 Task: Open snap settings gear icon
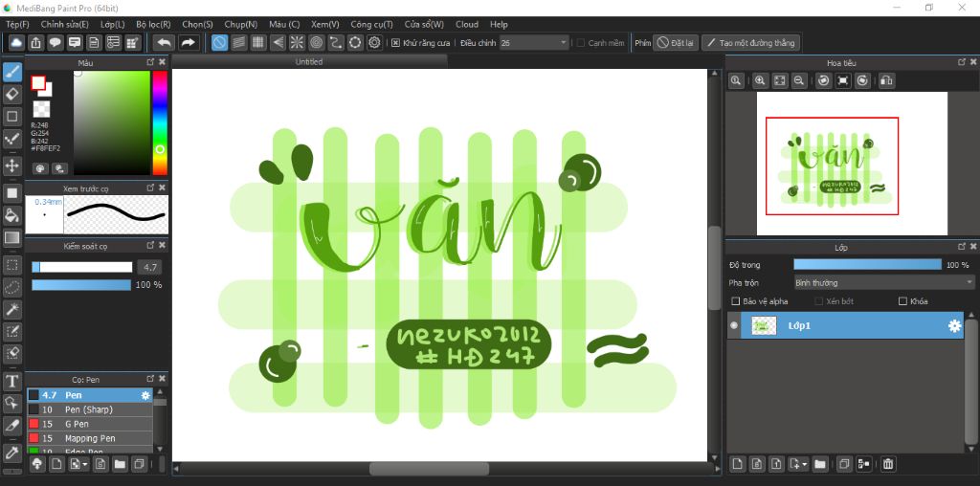coord(374,42)
